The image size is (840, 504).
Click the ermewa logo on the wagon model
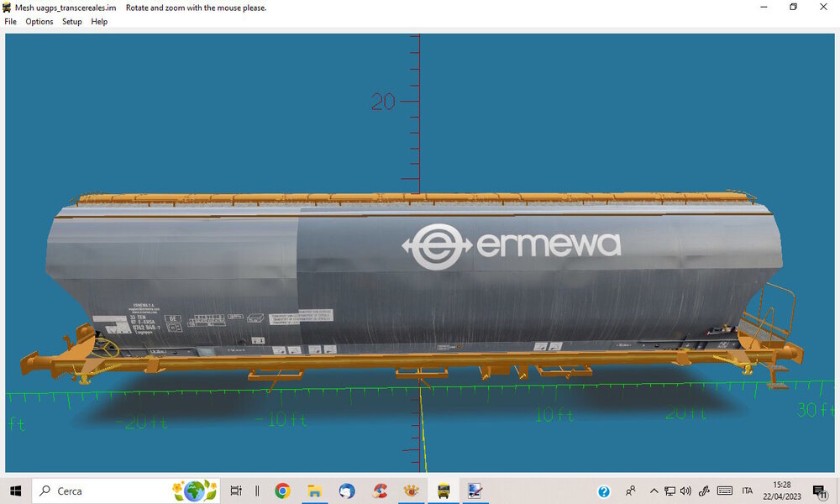click(512, 246)
